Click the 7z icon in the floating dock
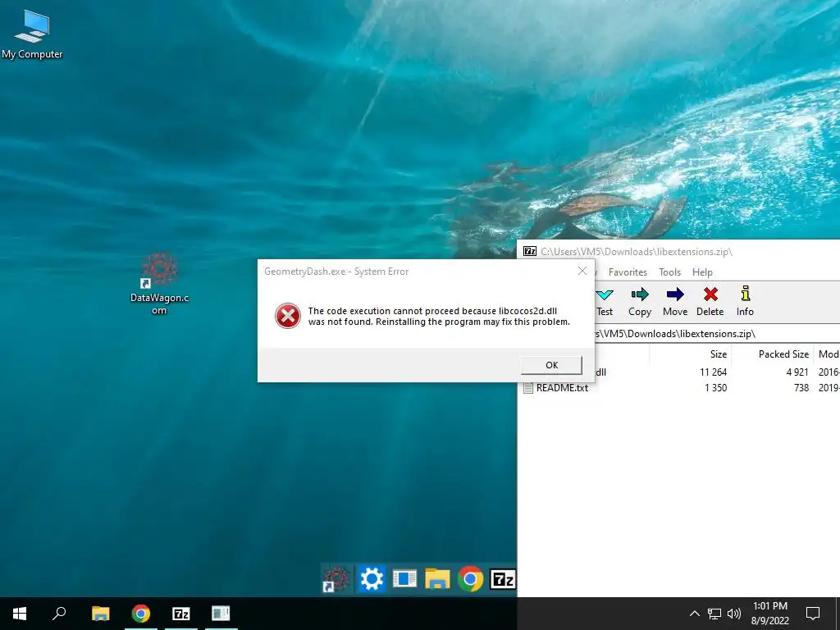This screenshot has height=630, width=840. point(503,579)
